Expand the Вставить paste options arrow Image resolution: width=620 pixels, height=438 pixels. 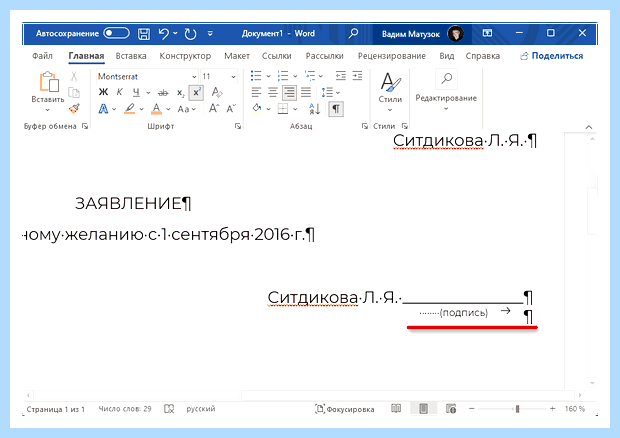(48, 110)
